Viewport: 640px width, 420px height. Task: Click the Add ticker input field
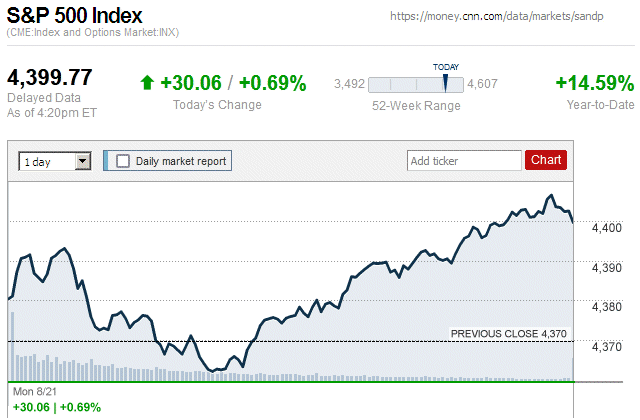[x=464, y=160]
